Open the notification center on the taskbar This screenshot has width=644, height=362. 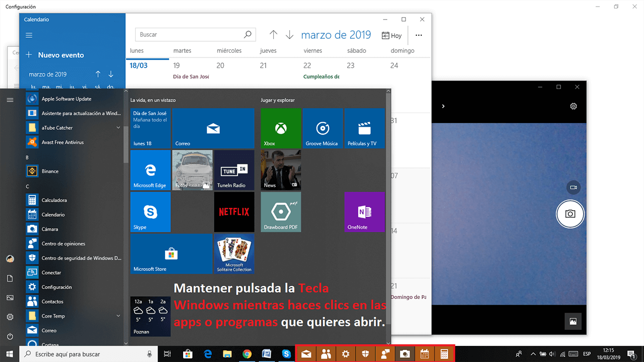[x=631, y=354]
